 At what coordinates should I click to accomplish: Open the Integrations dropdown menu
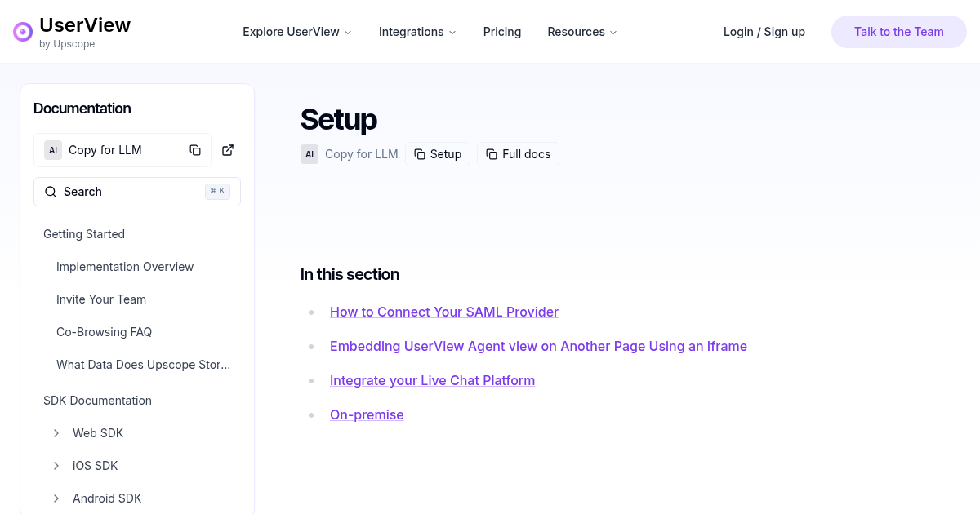click(417, 32)
